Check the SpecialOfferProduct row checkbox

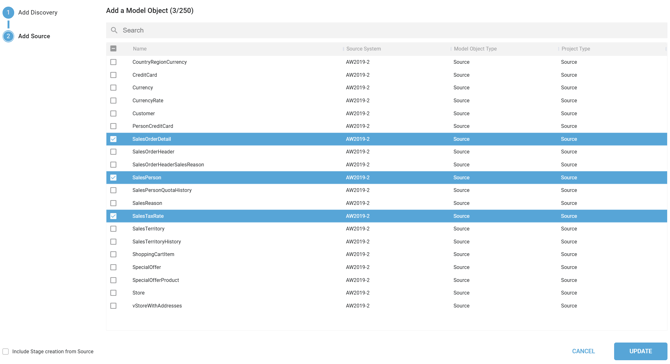[113, 280]
